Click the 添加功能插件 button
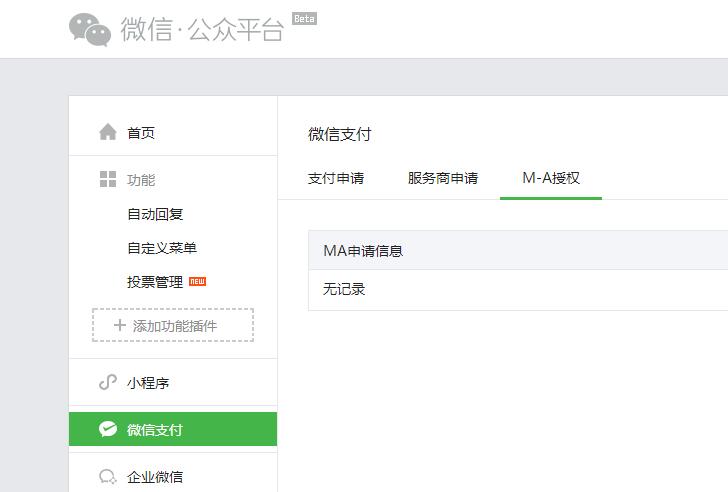 click(173, 325)
